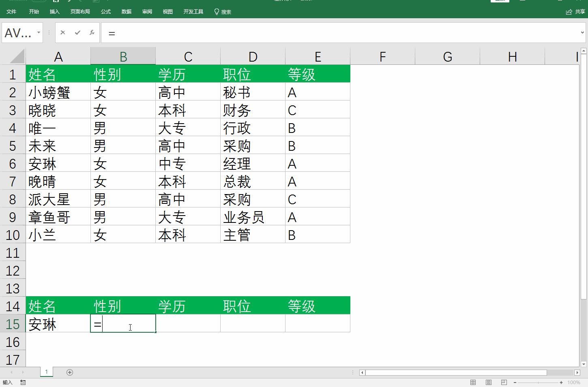The image size is (588, 387).
Task: Open the Insert Function fx icon
Action: pyautogui.click(x=92, y=32)
